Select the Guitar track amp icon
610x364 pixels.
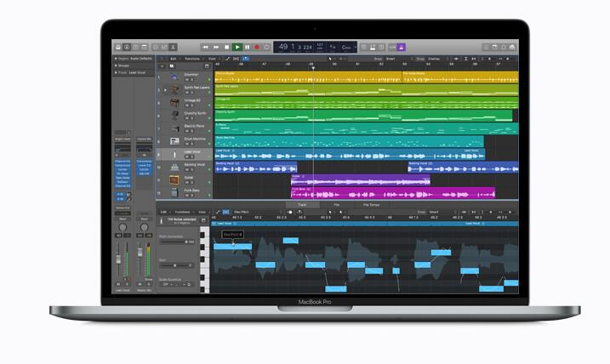tap(174, 180)
